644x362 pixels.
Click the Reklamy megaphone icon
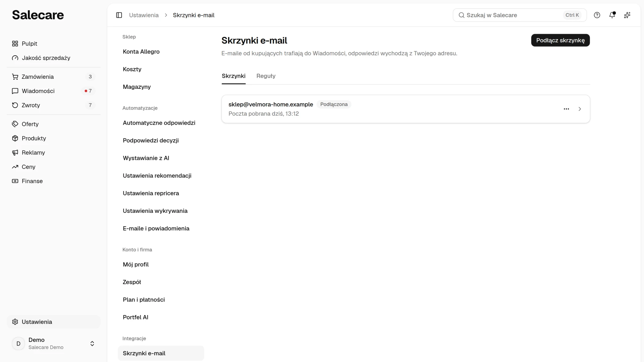click(x=15, y=153)
